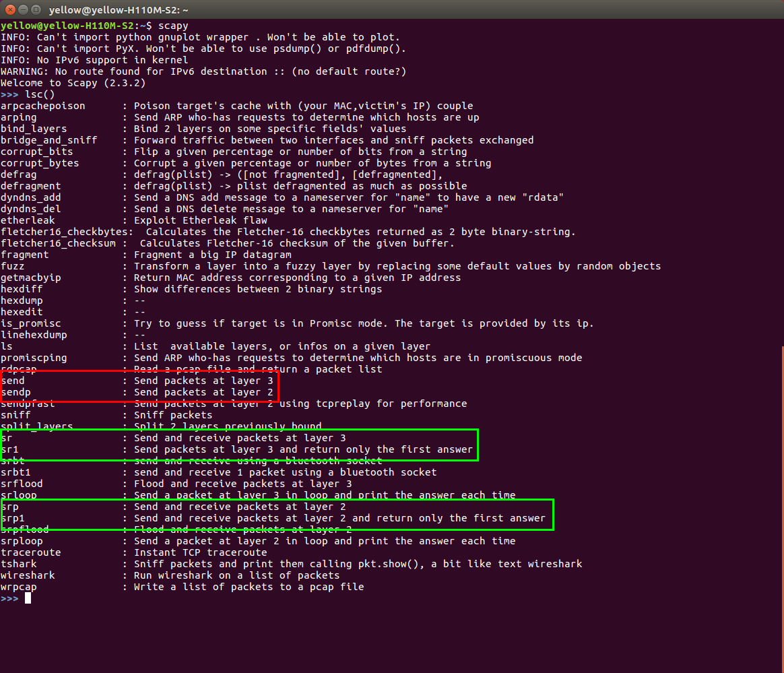784x673 pixels.
Task: Click the 'dyndns_add' function name
Action: [30, 197]
